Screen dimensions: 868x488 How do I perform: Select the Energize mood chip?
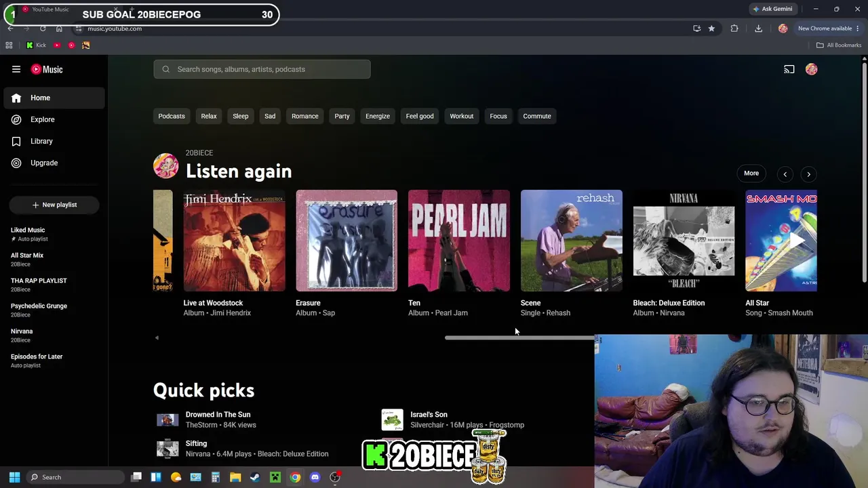[x=378, y=116]
